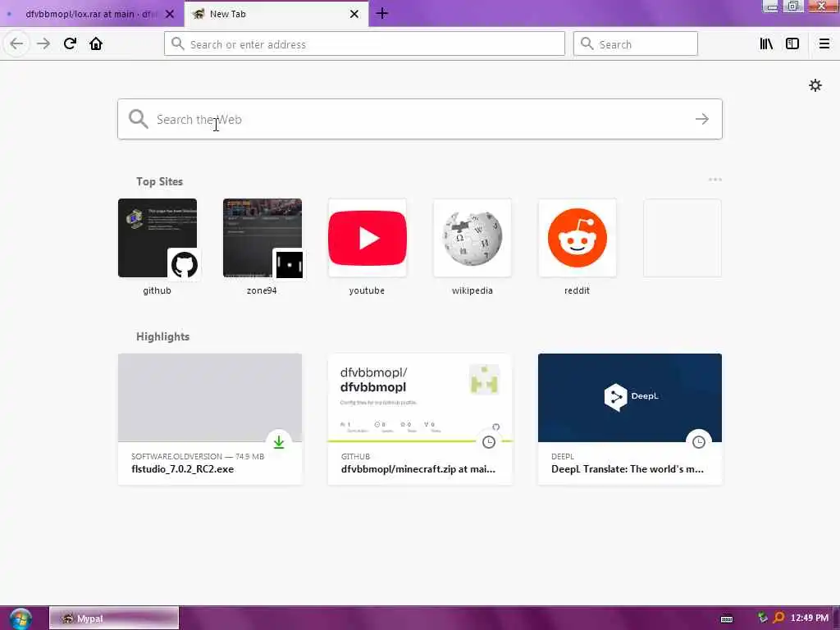Open the hamburger application menu
840x630 pixels.
pos(824,44)
